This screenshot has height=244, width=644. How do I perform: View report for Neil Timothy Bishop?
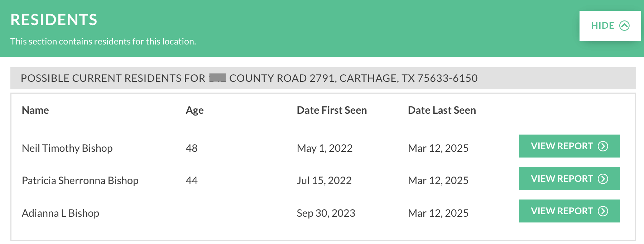[569, 146]
